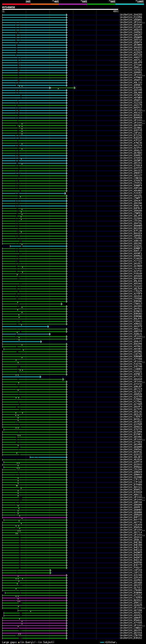This screenshot has height=644, width=146.
Task: Select hit UniRef100_Q9M6R1
Action: 131,72
